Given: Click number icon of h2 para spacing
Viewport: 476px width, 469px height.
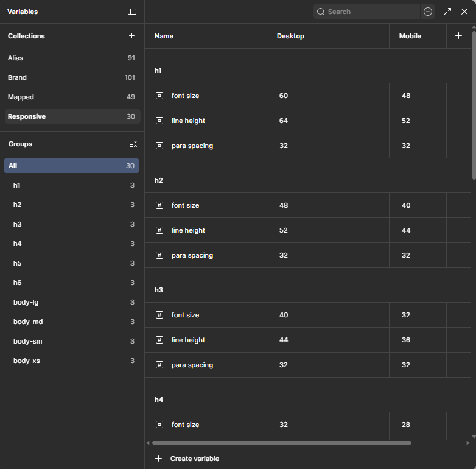Looking at the screenshot, I should coord(159,255).
